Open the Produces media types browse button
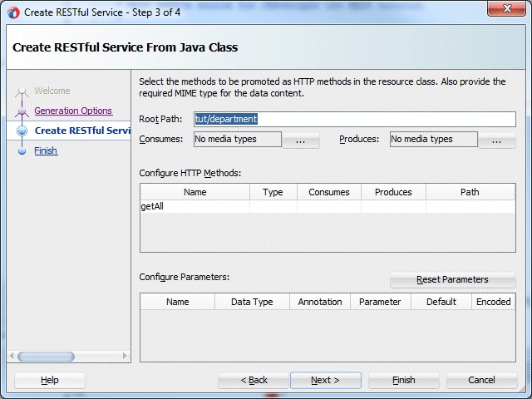Viewport: 532px width, 399px height. (497, 140)
